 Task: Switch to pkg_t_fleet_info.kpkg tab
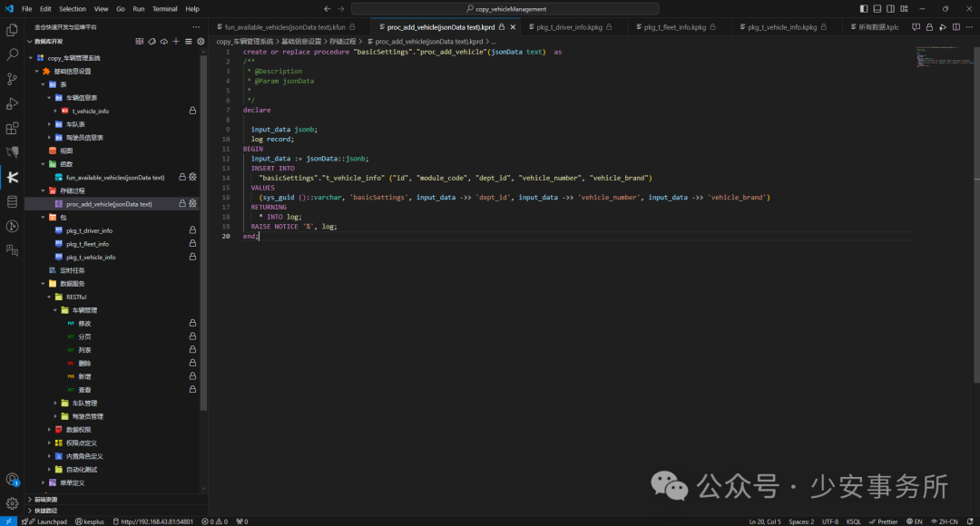tap(674, 27)
